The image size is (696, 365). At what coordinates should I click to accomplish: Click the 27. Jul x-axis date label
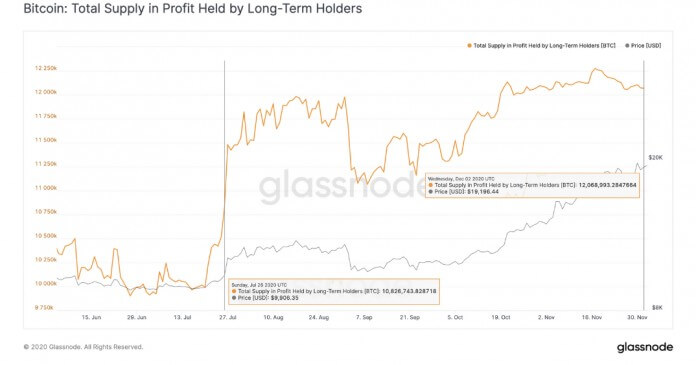click(228, 317)
